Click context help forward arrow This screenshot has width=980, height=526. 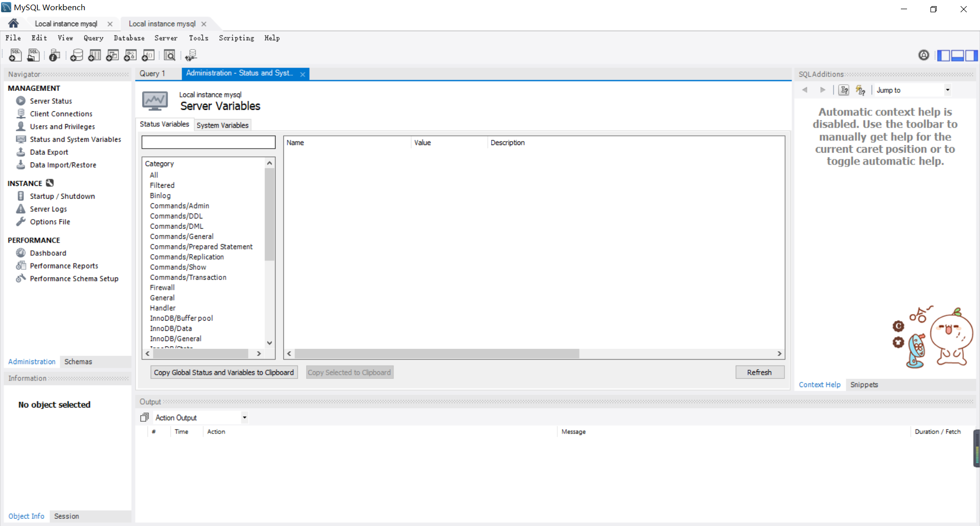pos(823,90)
